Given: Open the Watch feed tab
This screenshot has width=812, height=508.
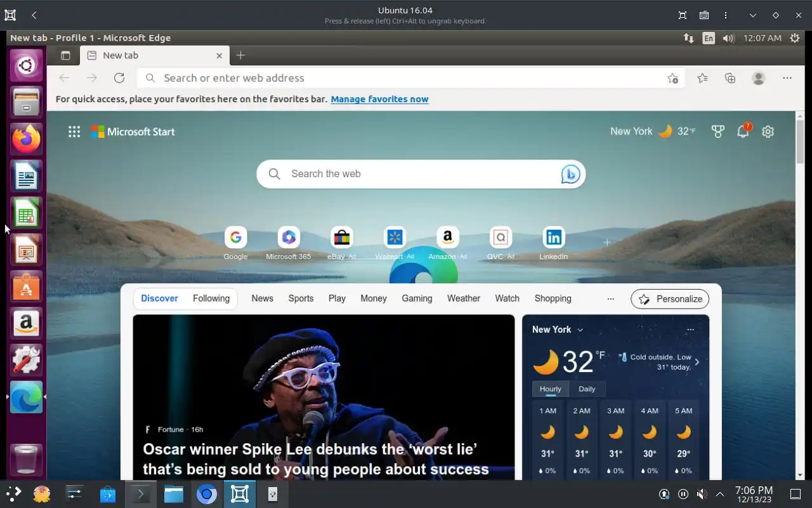Looking at the screenshot, I should pos(507,298).
